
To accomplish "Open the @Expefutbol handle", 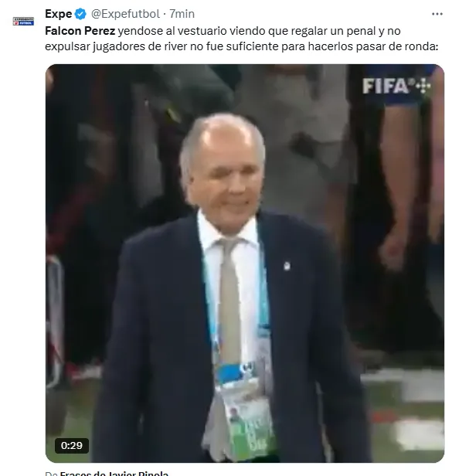I will pyautogui.click(x=125, y=14).
